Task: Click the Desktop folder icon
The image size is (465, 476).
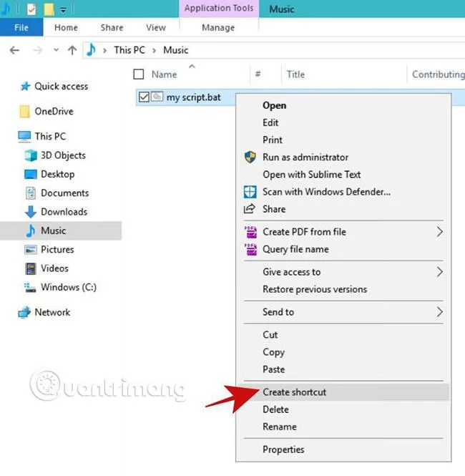Action: pos(31,174)
